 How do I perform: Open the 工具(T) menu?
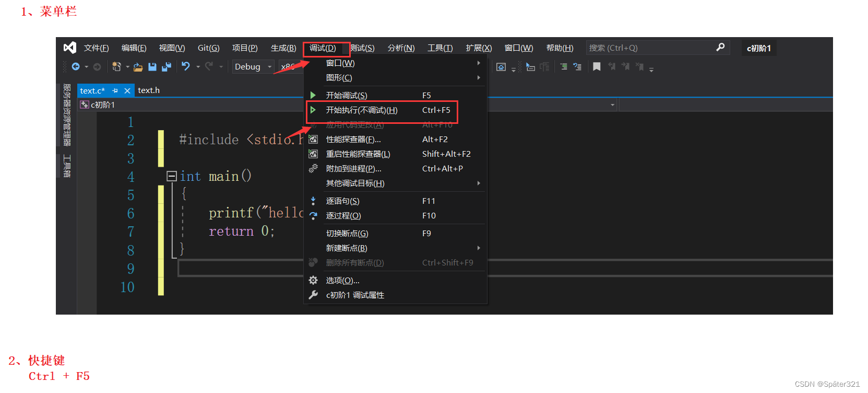(x=441, y=48)
